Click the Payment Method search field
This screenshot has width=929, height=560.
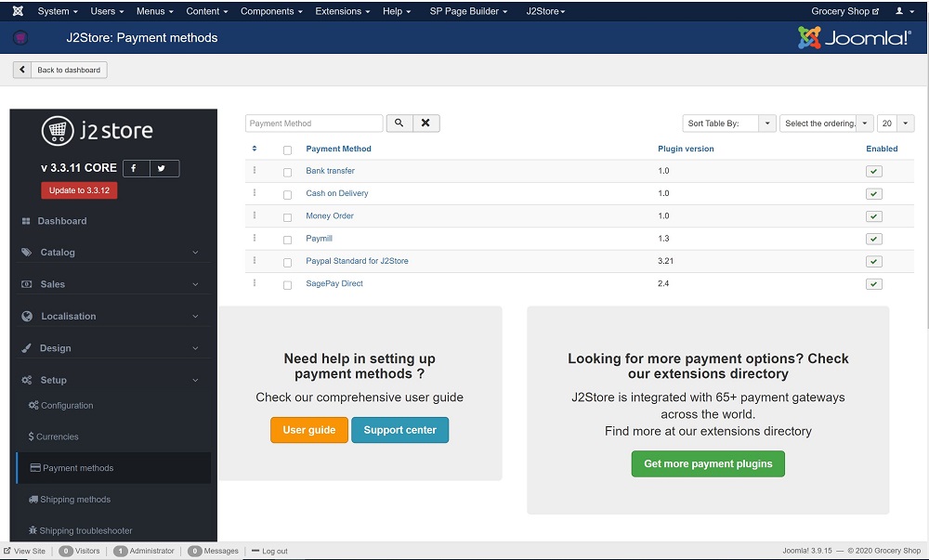314,124
